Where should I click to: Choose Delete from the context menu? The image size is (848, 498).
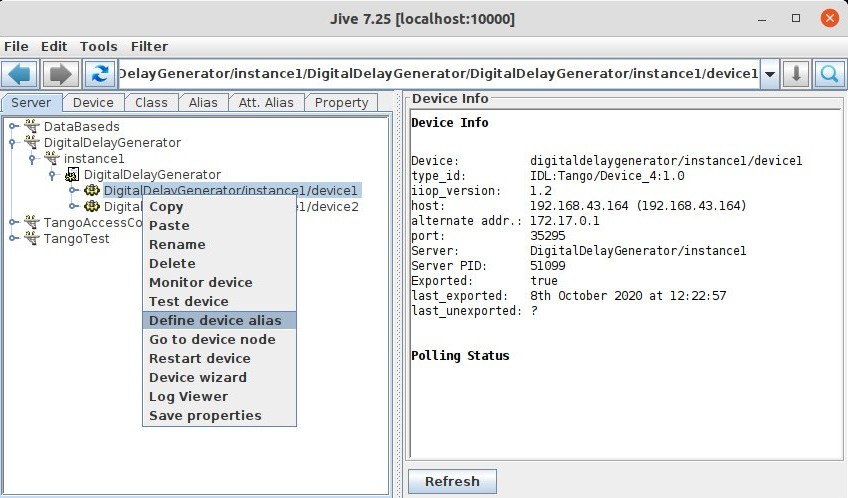(219, 263)
